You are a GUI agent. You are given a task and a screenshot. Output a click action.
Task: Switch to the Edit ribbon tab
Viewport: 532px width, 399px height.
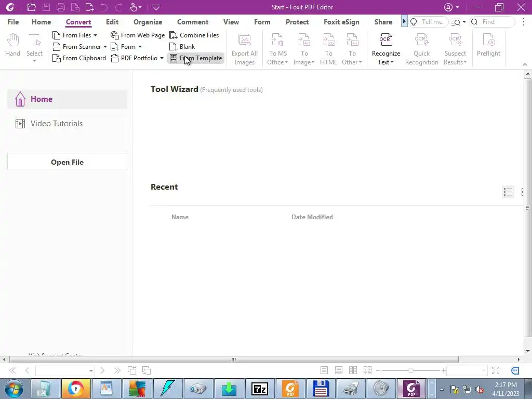point(112,22)
